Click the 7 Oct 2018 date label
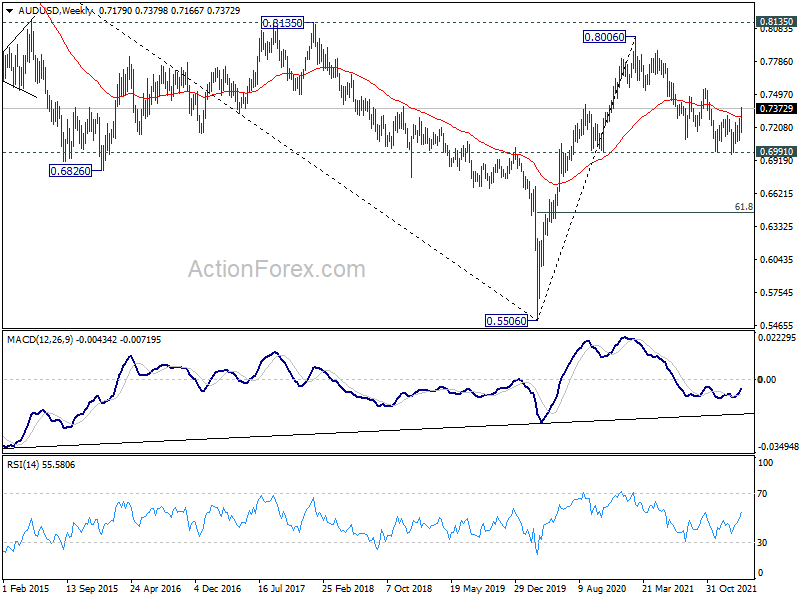The height and width of the screenshot is (600, 800). 409,588
